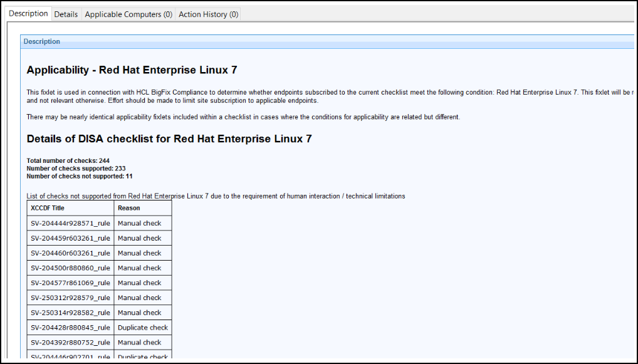Select the SV-204444r928571_rule cell
638x364 pixels.
pos(70,223)
